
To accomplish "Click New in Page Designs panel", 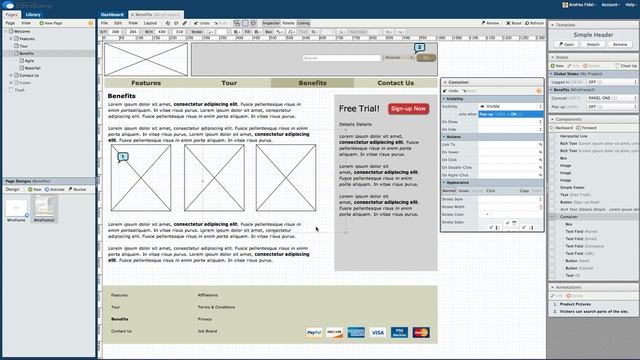I will pos(35,189).
